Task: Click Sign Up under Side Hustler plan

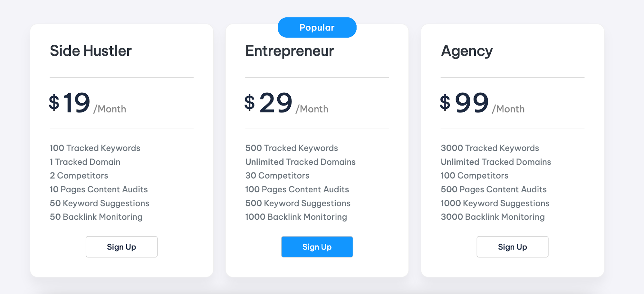Action: pyautogui.click(x=121, y=247)
